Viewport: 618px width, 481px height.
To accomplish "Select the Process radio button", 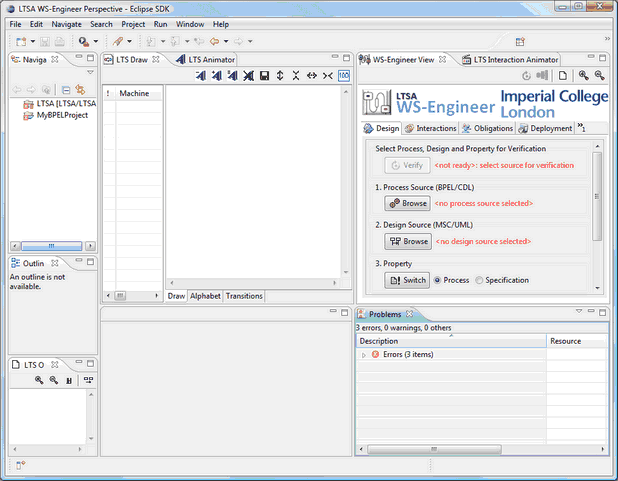I will (437, 280).
